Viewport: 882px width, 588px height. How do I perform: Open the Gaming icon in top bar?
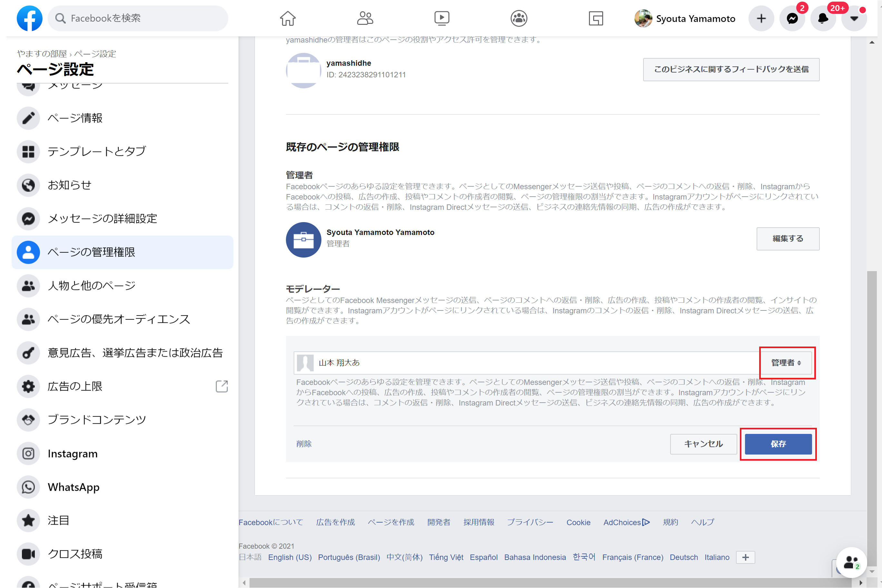pyautogui.click(x=596, y=18)
